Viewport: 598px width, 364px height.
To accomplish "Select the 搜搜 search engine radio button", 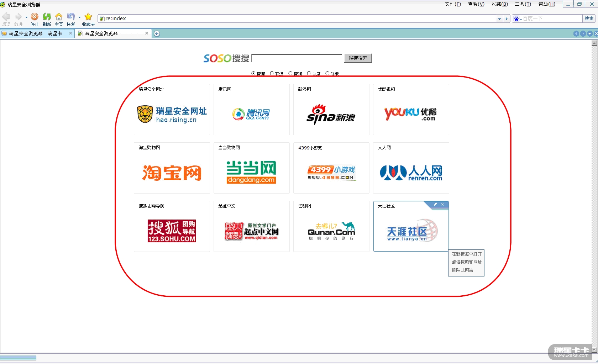I will tap(253, 73).
